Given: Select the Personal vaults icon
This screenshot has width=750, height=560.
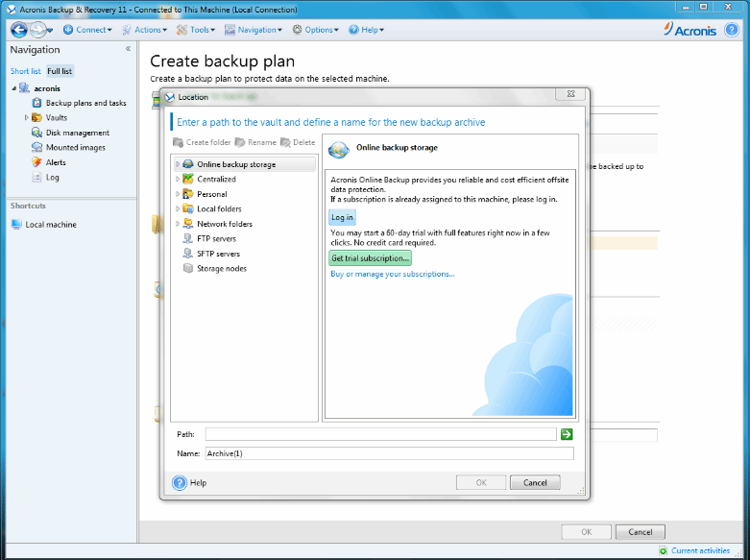Looking at the screenshot, I should (188, 194).
